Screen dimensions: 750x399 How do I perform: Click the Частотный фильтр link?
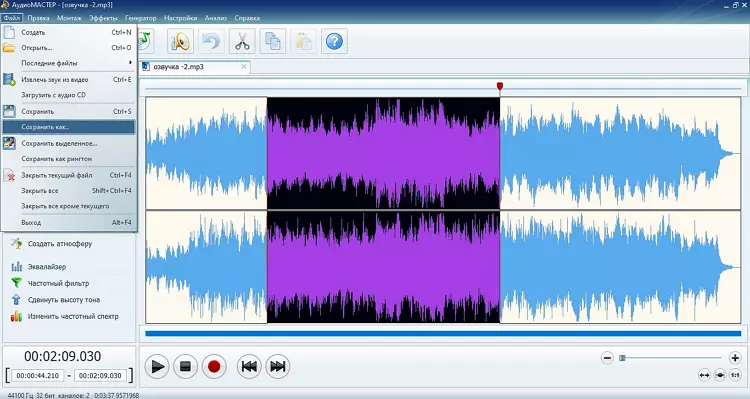pos(58,283)
